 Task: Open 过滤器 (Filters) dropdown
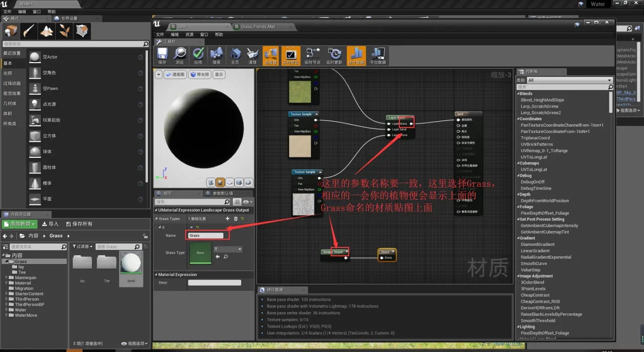(82, 247)
